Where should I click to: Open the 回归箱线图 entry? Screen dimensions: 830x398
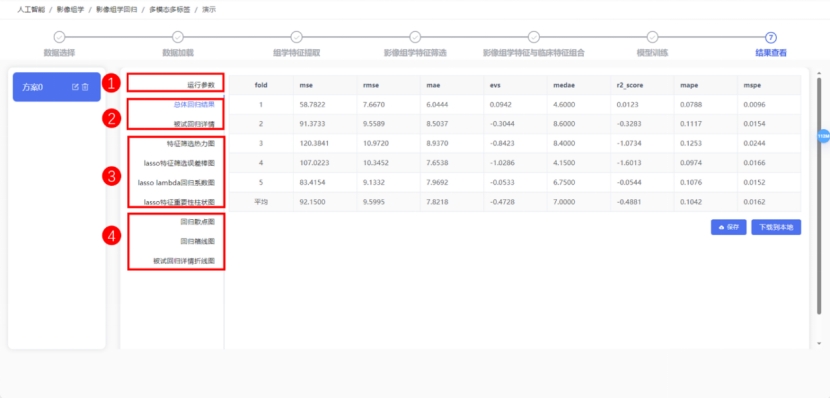(x=197, y=241)
